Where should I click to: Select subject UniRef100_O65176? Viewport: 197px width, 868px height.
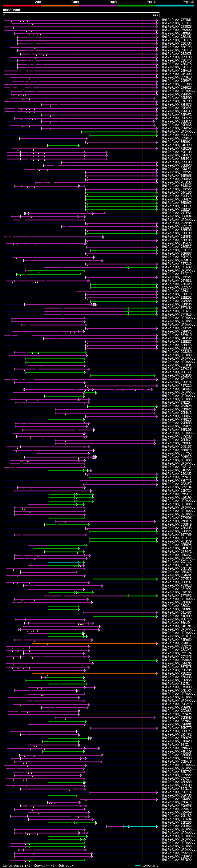[x=177, y=226]
